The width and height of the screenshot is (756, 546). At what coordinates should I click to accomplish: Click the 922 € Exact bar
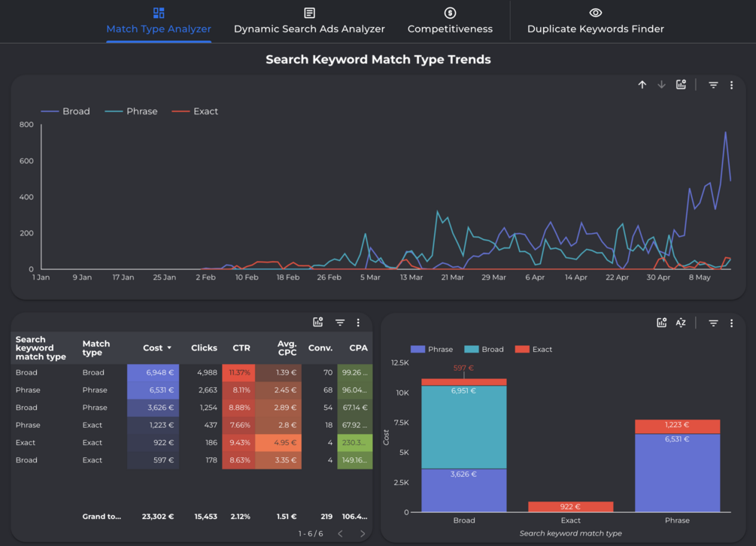570,506
